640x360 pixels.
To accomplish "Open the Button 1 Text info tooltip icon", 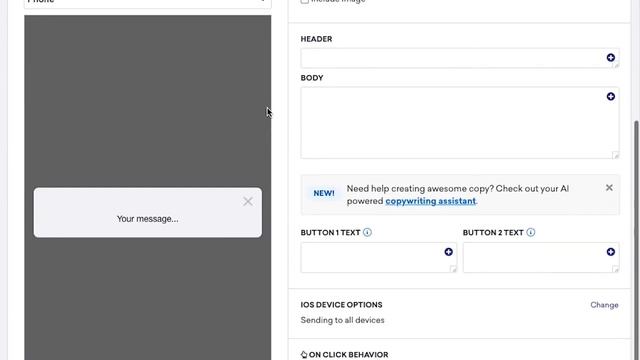I will point(367,232).
